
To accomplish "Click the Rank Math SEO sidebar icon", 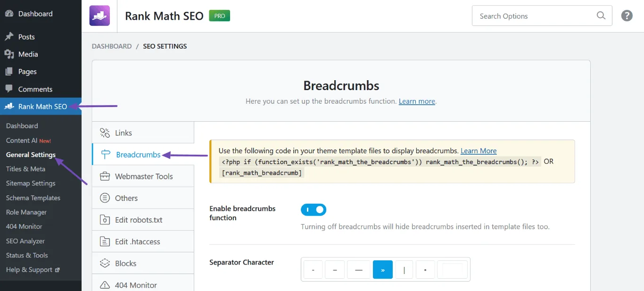I will (9, 107).
